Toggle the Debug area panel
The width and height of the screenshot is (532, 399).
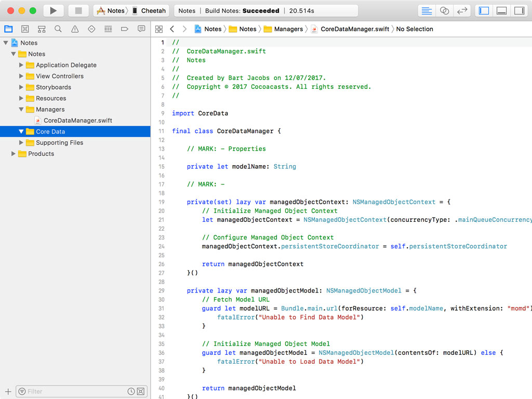click(x=501, y=10)
